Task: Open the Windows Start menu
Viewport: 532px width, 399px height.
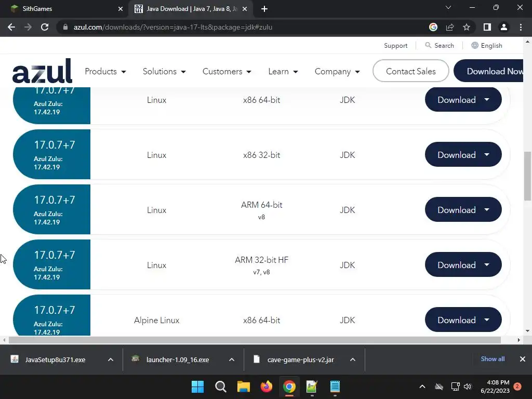Action: pyautogui.click(x=197, y=387)
